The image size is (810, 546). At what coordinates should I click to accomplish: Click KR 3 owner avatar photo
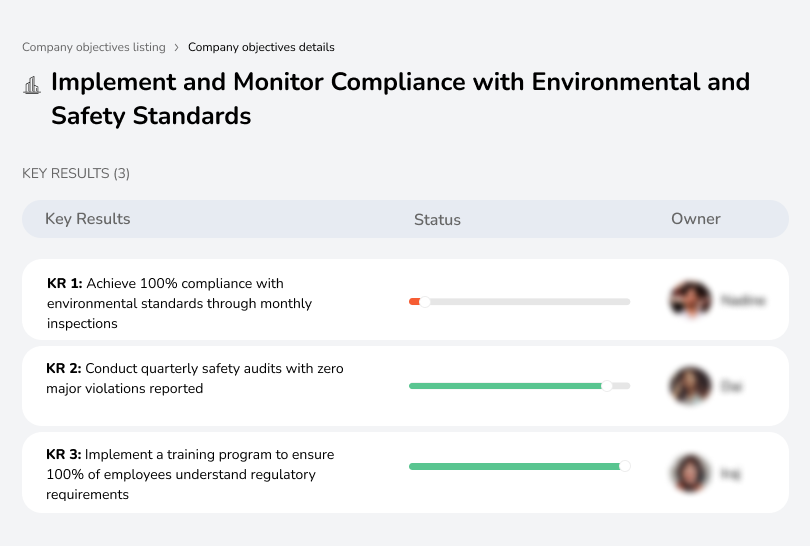[x=690, y=473]
